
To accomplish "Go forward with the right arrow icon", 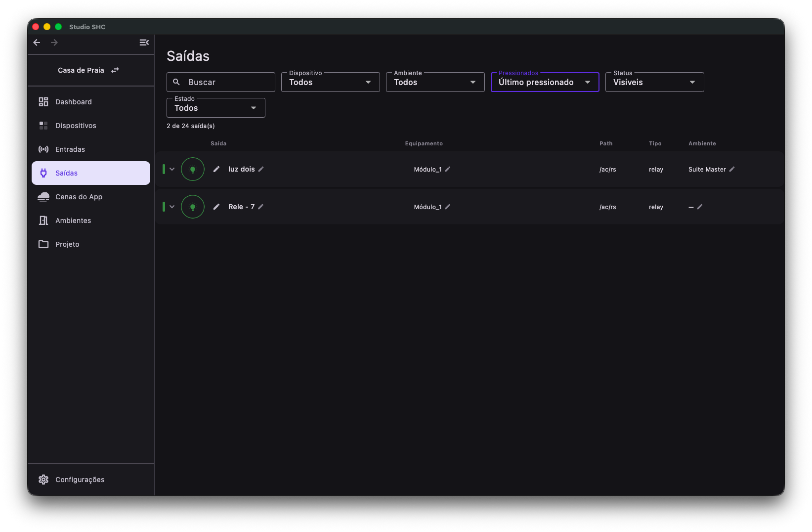I will pyautogui.click(x=54, y=43).
